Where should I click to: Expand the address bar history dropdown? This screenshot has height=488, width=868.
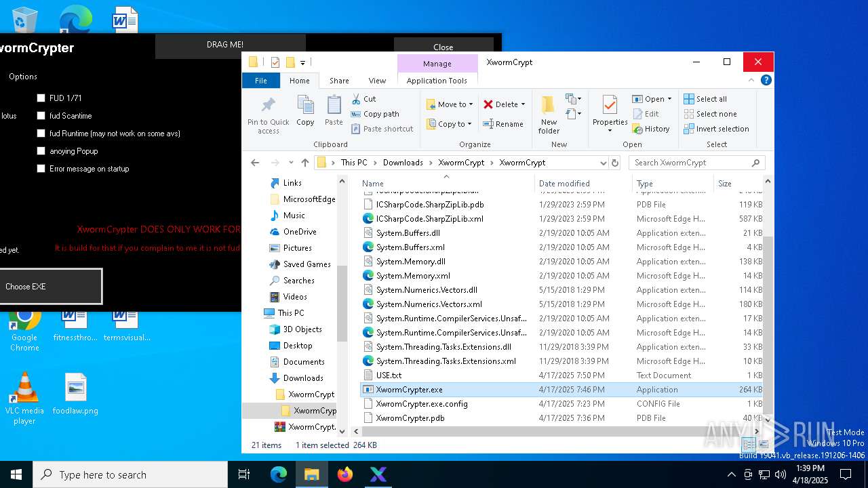coord(603,163)
